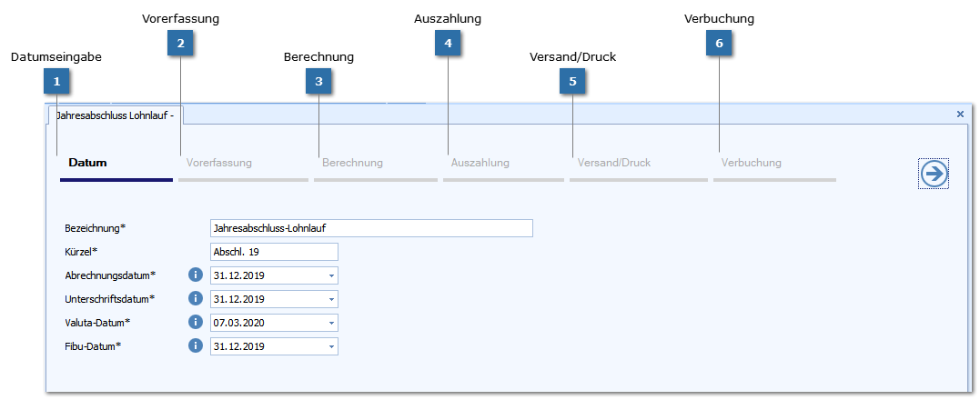Expand the Fibu-Datum date dropdown
The width and height of the screenshot is (980, 400).
point(331,346)
